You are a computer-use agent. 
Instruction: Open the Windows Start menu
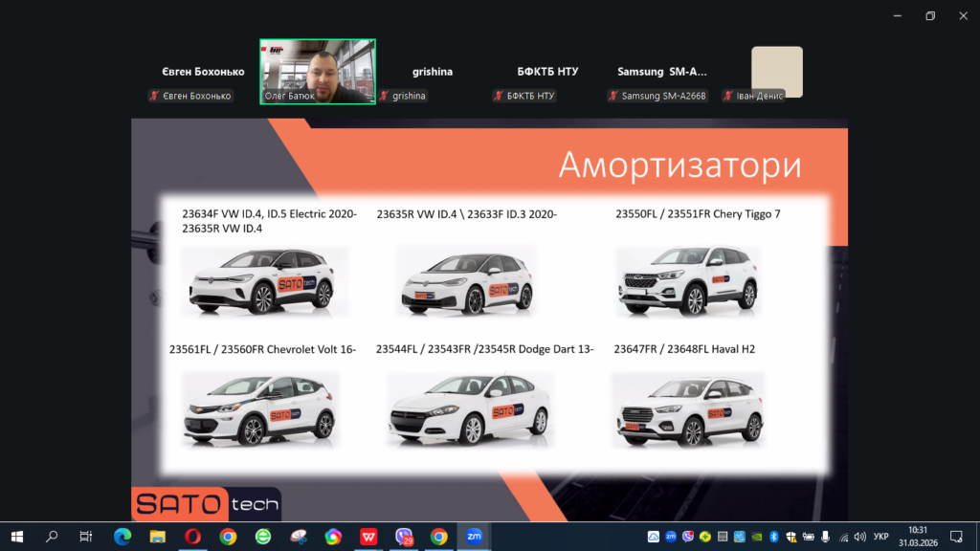point(17,537)
